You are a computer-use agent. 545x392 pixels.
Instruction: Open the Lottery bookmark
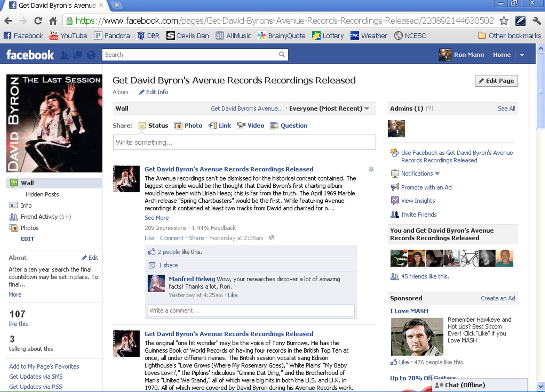click(328, 36)
